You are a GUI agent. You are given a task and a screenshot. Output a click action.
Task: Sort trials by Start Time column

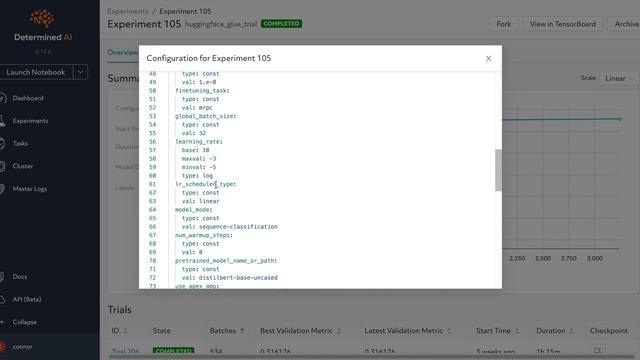coord(498,331)
